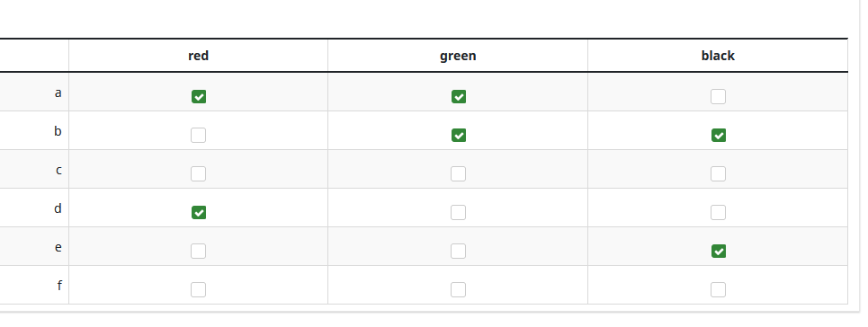868x327 pixels.
Task: Click the black column header
Action: pyautogui.click(x=718, y=56)
